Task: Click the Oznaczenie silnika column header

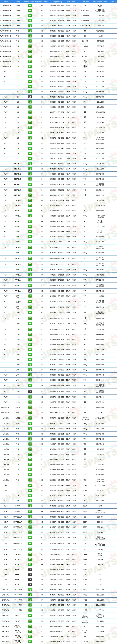Action: tap(100, 1)
